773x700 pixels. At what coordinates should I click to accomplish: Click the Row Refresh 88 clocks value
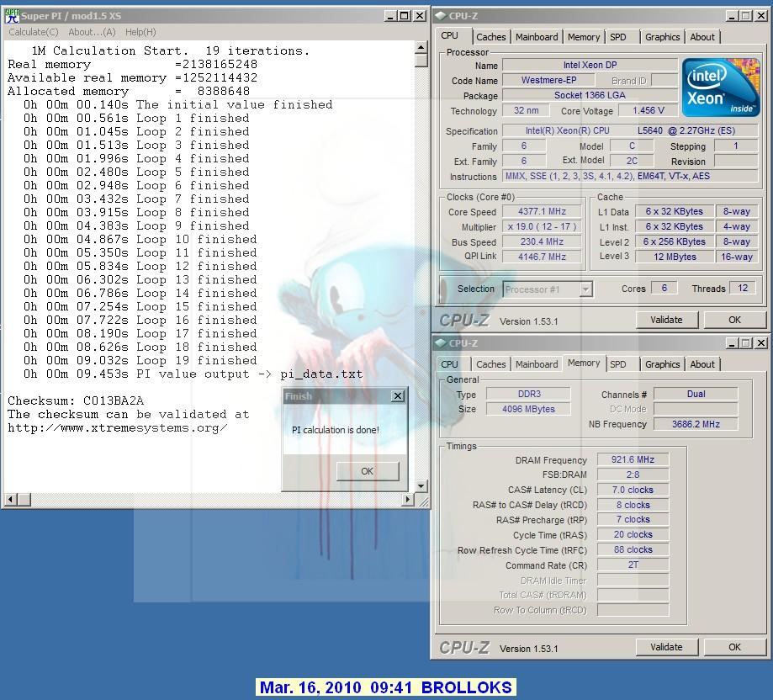tap(633, 549)
